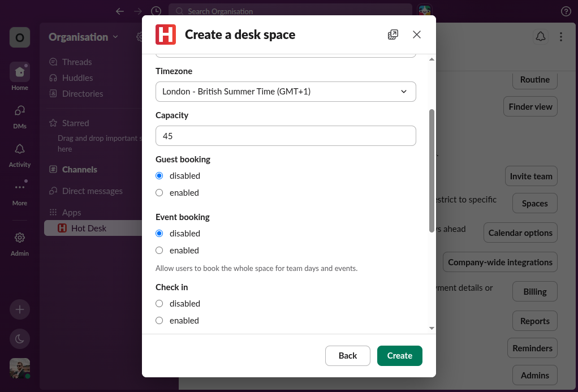Open Activity bell in the sidebar

point(20,155)
